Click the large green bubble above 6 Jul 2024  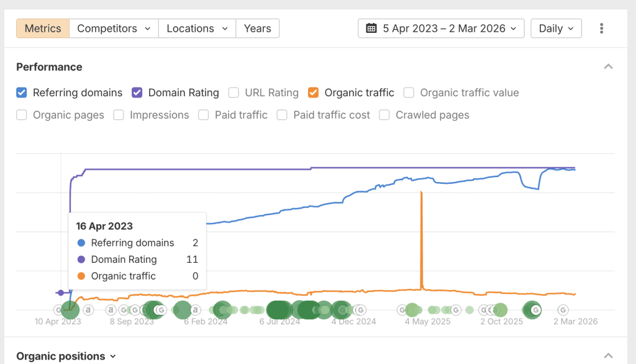pos(279,310)
